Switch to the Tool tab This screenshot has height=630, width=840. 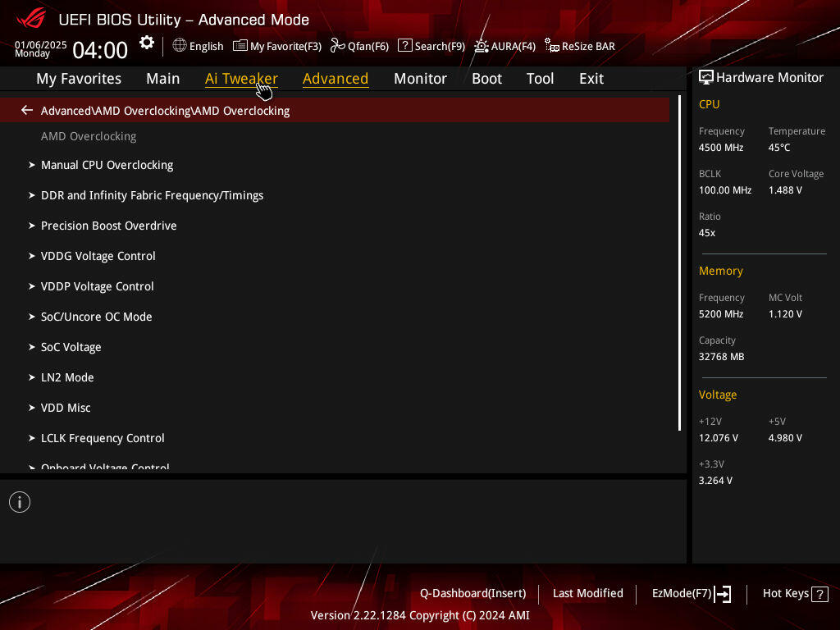click(540, 79)
